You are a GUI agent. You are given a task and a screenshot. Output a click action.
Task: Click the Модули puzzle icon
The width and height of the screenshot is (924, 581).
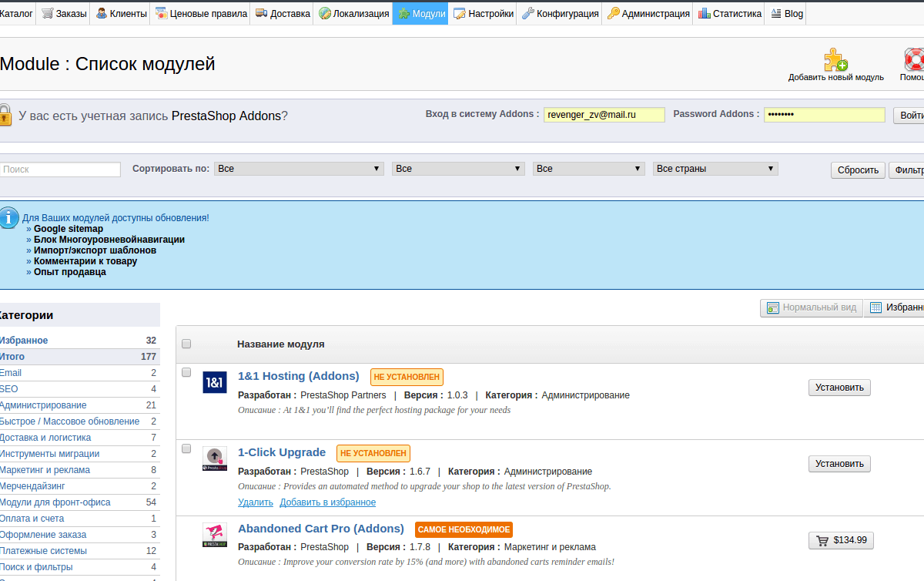[403, 13]
